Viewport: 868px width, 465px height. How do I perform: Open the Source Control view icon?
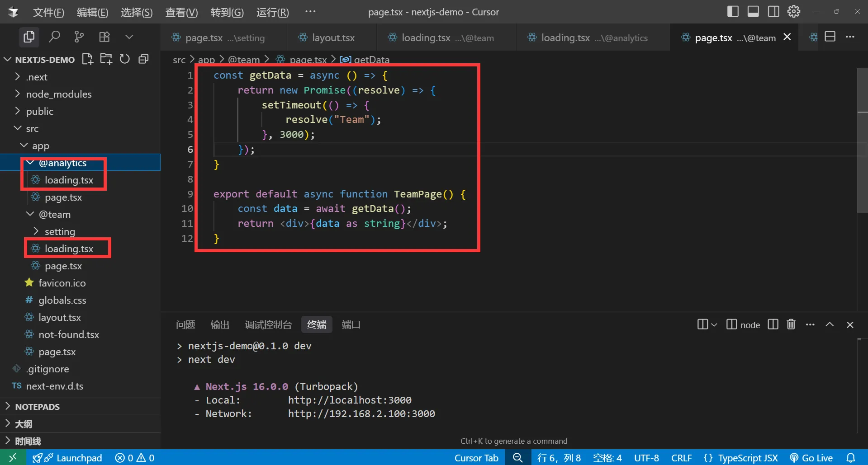[x=79, y=37]
